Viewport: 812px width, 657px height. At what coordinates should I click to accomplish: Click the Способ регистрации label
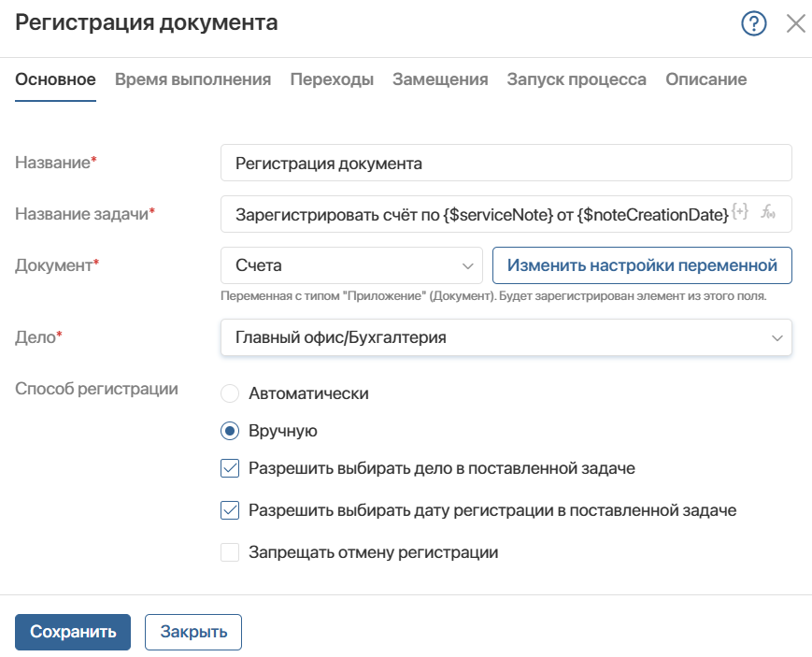(x=96, y=389)
